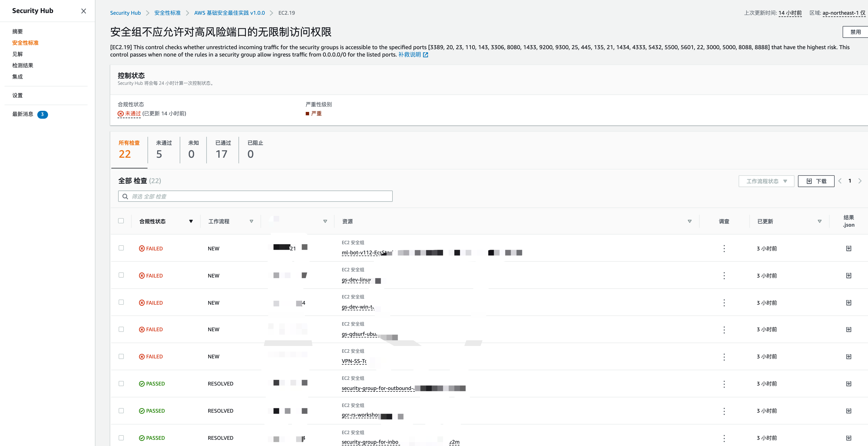Select all checks with header checkbox

click(x=121, y=221)
